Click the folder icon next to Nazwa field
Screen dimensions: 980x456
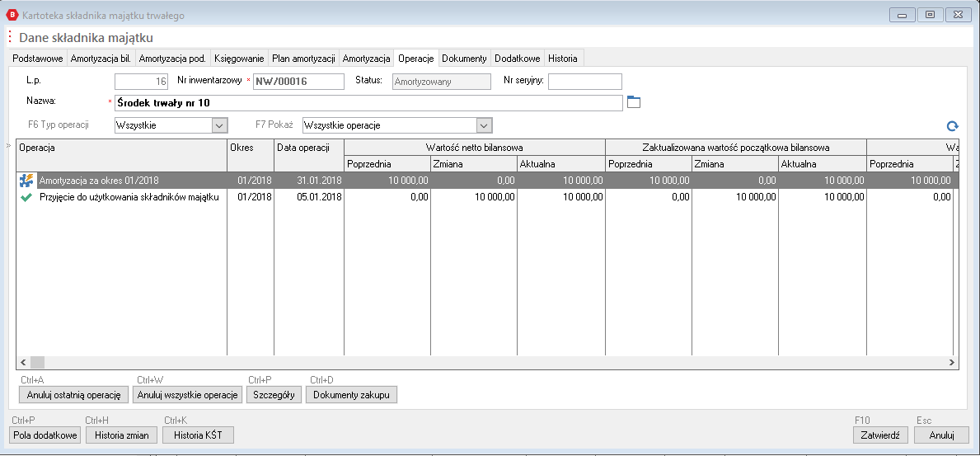click(633, 102)
